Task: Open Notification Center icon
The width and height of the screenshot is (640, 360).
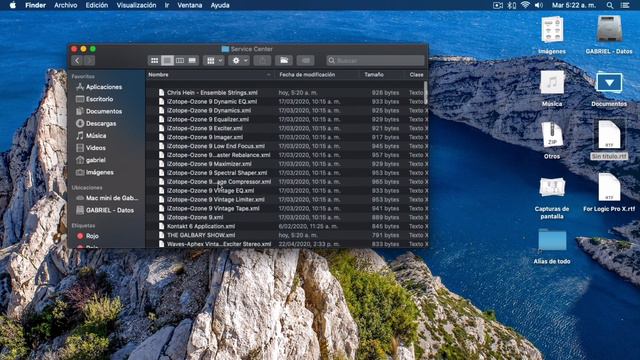Action: click(x=625, y=5)
